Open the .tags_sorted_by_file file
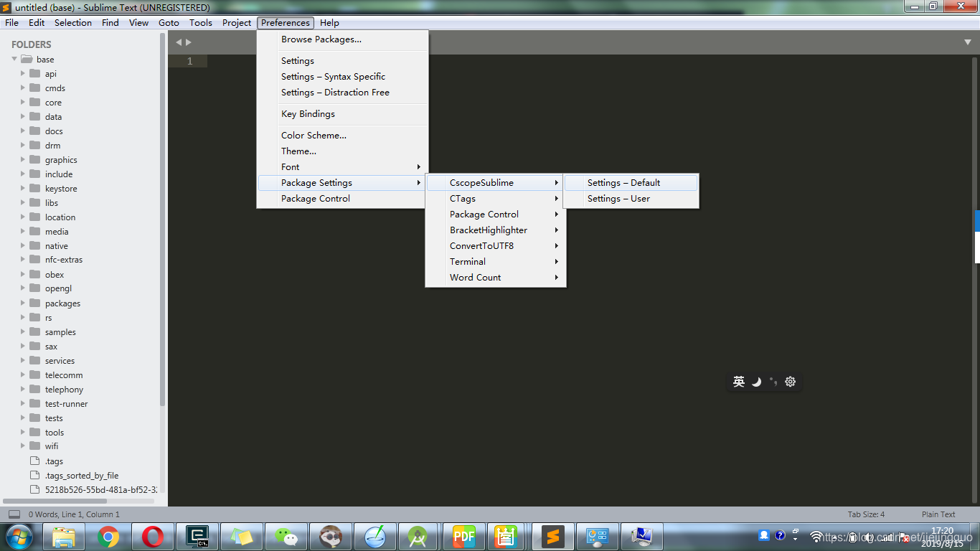This screenshot has height=551, width=980. (81, 475)
